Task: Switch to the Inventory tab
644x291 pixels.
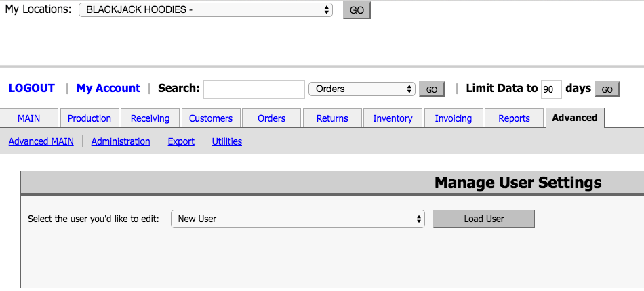Action: click(393, 118)
